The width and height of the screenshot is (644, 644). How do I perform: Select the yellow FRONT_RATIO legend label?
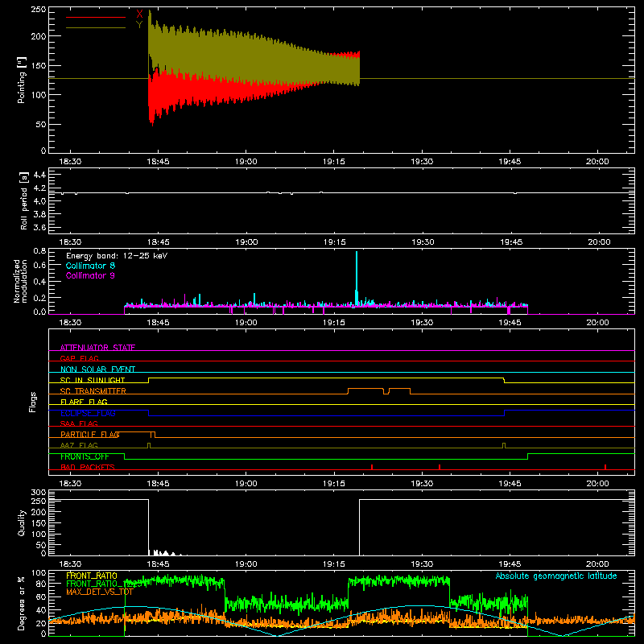tap(92, 576)
